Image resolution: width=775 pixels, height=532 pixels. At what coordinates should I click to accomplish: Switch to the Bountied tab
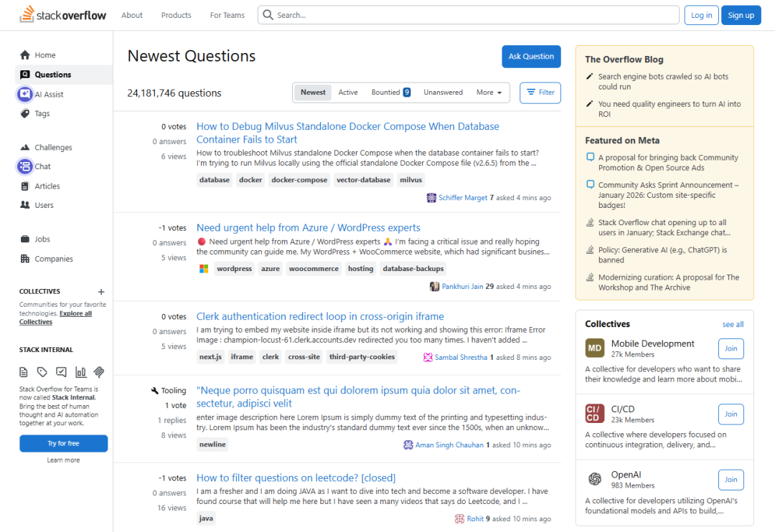(391, 92)
